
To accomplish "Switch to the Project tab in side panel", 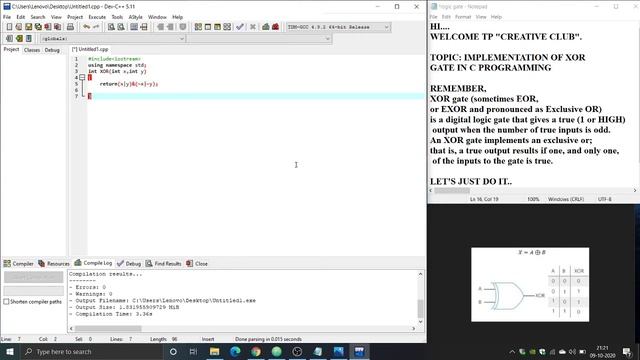I will (x=11, y=49).
